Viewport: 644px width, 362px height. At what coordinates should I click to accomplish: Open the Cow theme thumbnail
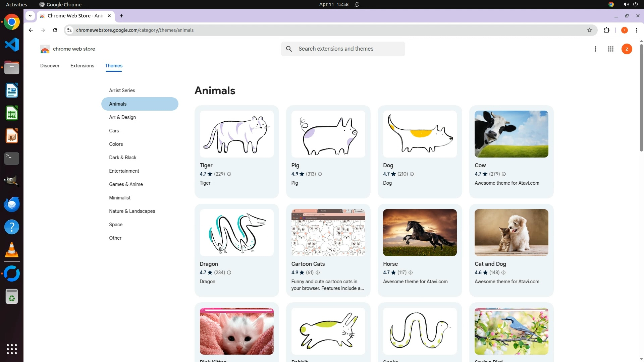tap(511, 134)
